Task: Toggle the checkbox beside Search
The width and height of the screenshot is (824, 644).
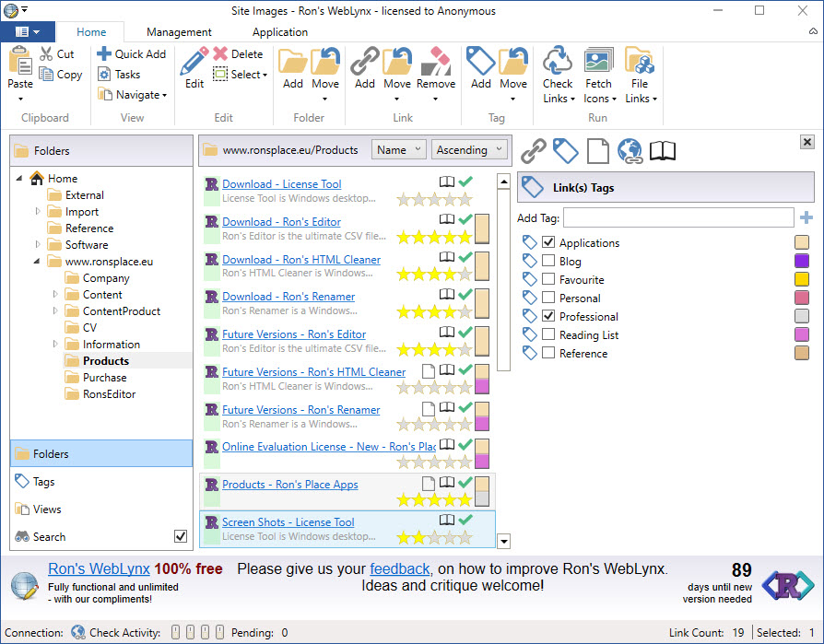Action: click(x=181, y=536)
